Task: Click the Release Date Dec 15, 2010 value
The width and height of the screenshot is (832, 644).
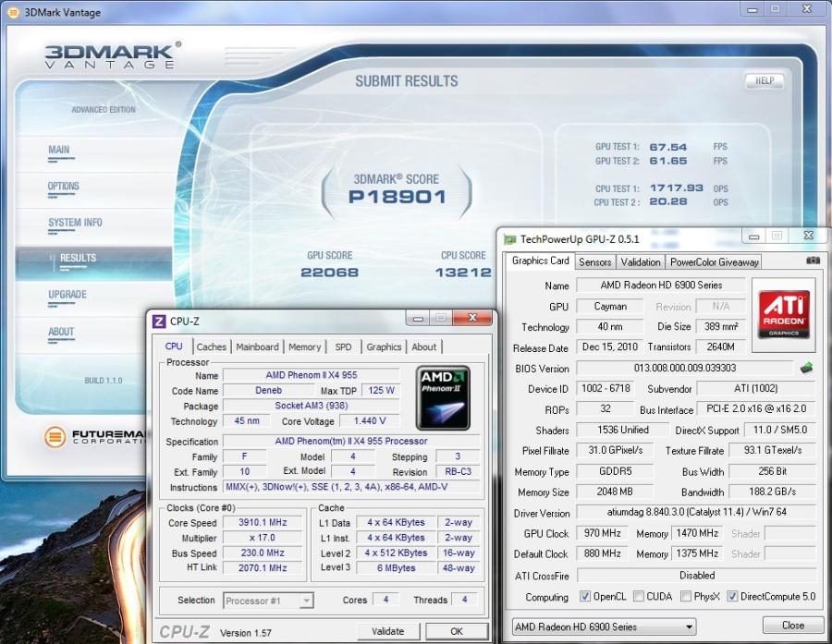Action: (610, 346)
